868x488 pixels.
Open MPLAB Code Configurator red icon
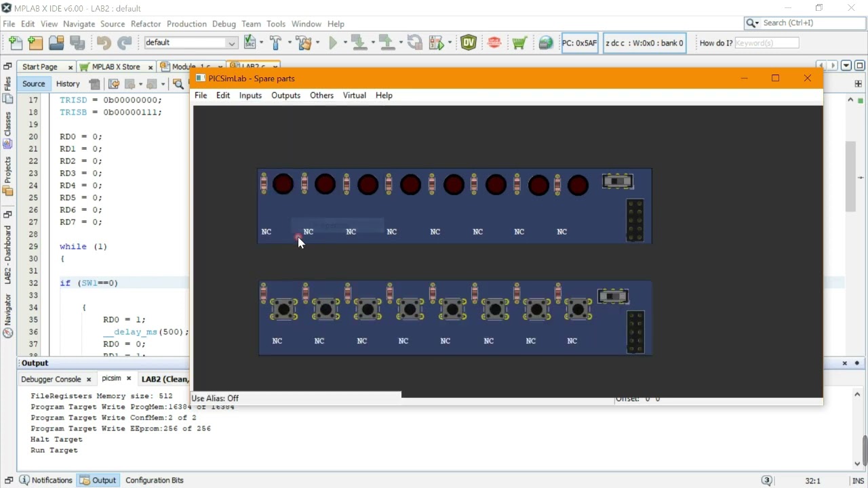(494, 43)
